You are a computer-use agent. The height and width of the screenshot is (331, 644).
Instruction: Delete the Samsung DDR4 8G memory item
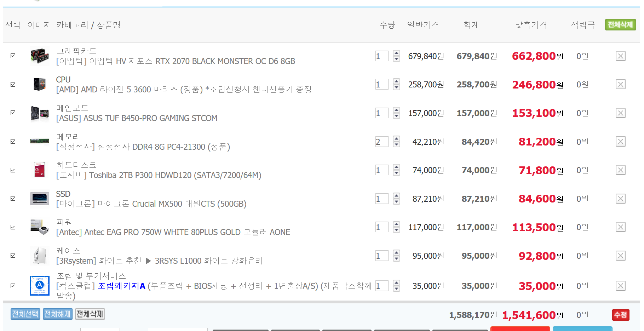coord(620,142)
